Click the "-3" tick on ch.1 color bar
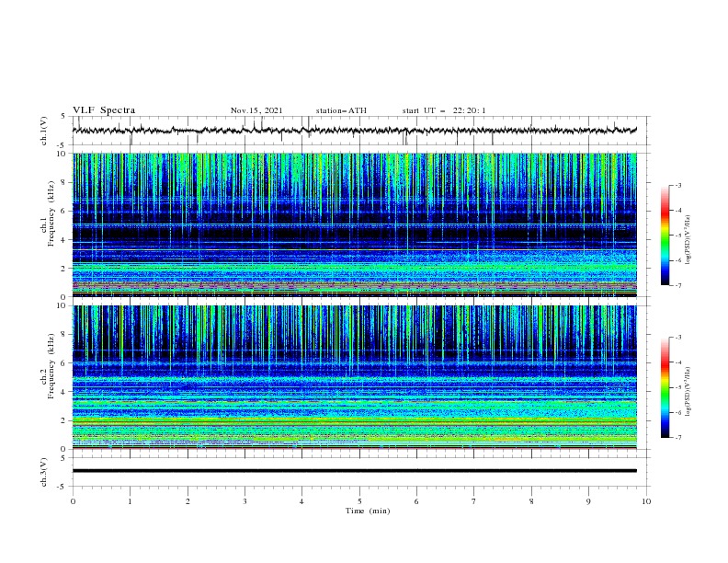The height and width of the screenshot is (563, 728). 677,185
